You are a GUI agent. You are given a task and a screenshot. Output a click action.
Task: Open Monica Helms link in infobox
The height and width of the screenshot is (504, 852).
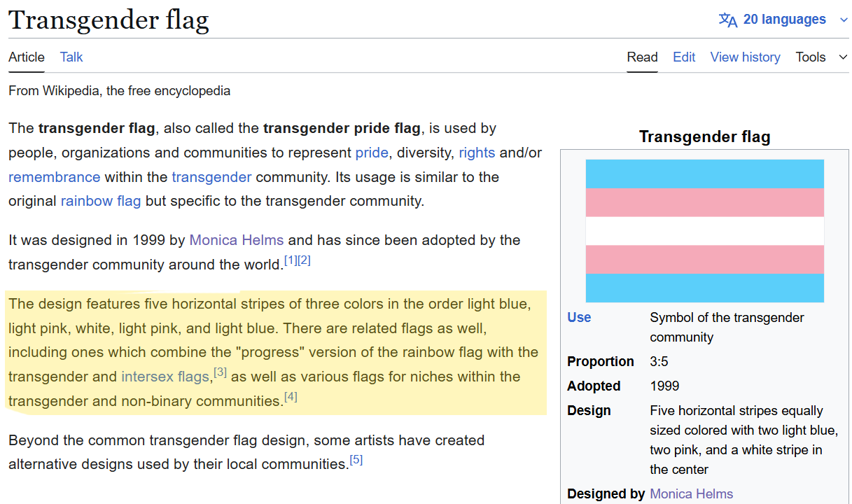692,494
